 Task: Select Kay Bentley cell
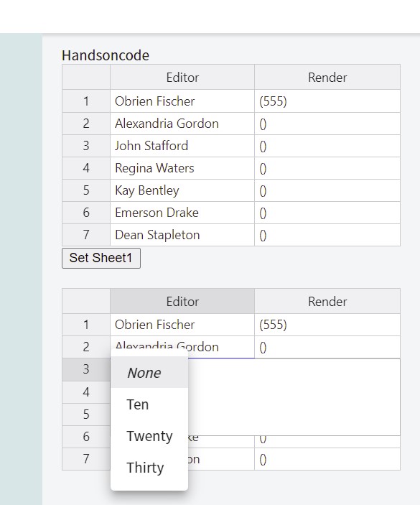click(x=182, y=190)
